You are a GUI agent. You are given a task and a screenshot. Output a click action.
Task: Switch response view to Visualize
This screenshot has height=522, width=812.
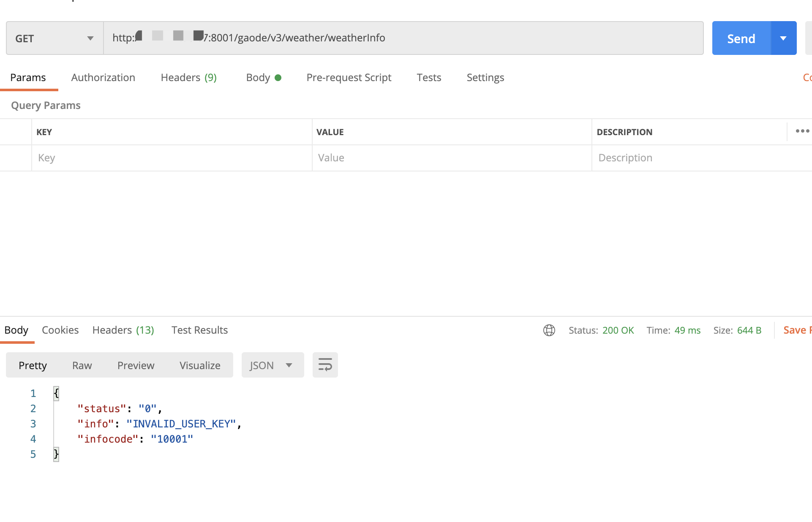pos(200,365)
